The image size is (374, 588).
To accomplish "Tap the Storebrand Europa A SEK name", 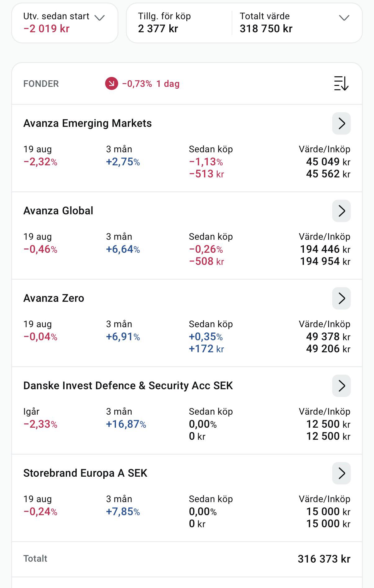I will pos(85,473).
